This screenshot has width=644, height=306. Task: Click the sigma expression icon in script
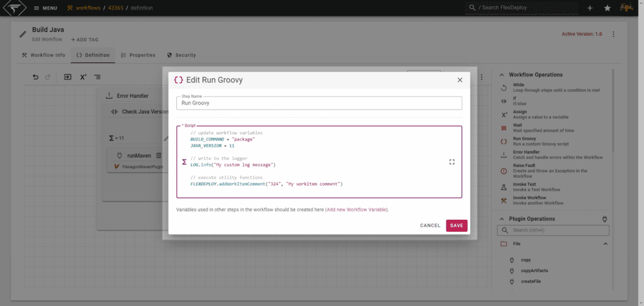(x=184, y=162)
